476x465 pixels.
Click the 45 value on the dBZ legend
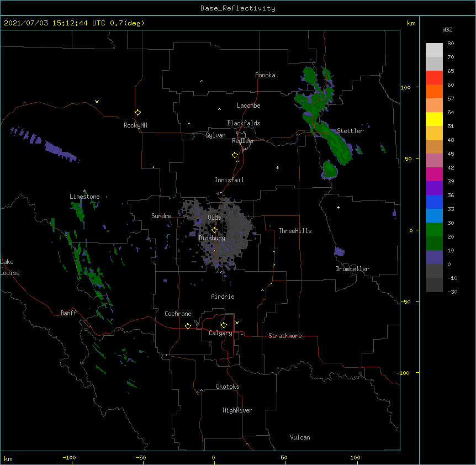(451, 154)
